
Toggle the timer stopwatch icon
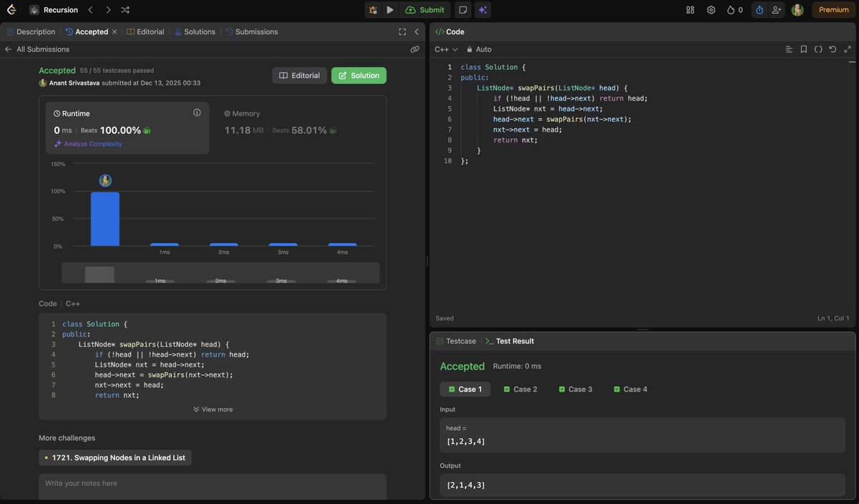(759, 10)
